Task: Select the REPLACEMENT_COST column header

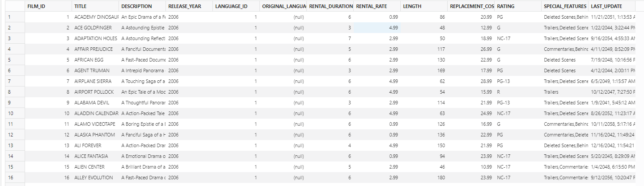Action: 470,6
